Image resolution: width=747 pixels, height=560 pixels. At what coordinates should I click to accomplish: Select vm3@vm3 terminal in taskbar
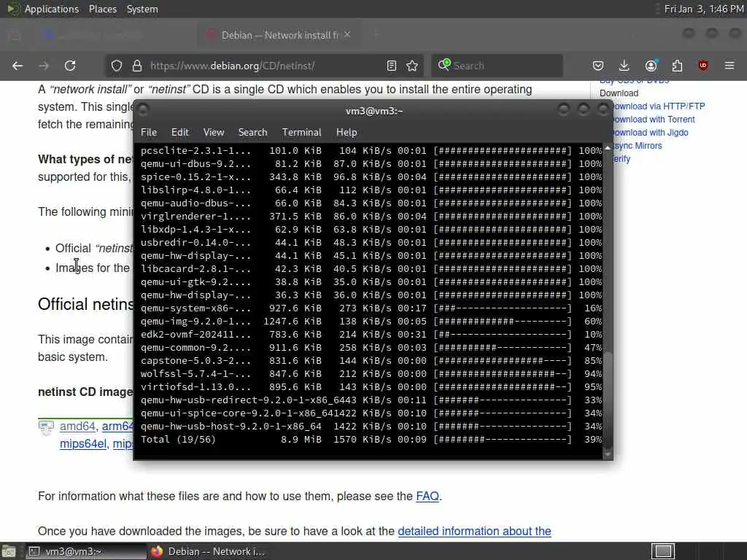[x=86, y=551]
